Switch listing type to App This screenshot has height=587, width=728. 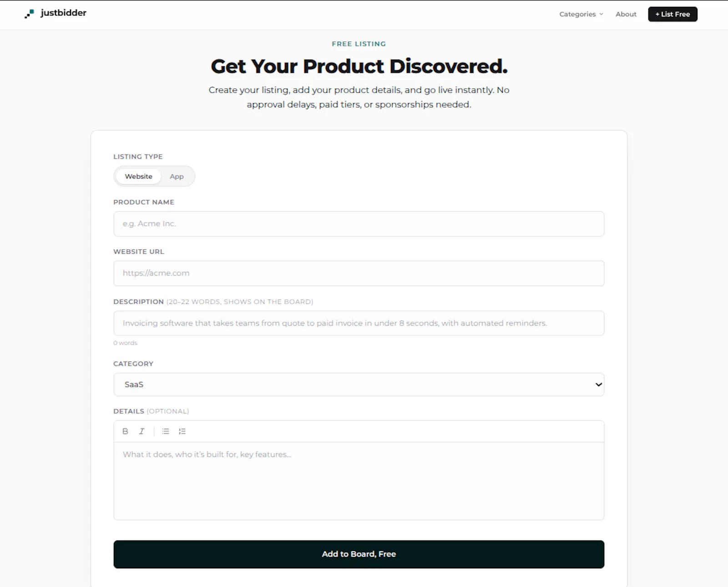[177, 176]
